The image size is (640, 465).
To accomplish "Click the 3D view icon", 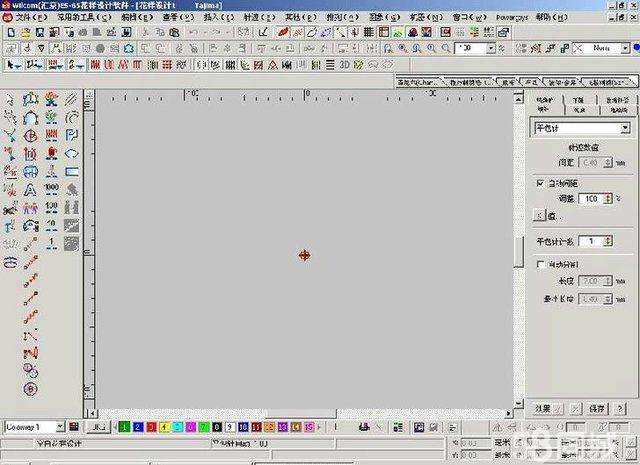I will (344, 65).
